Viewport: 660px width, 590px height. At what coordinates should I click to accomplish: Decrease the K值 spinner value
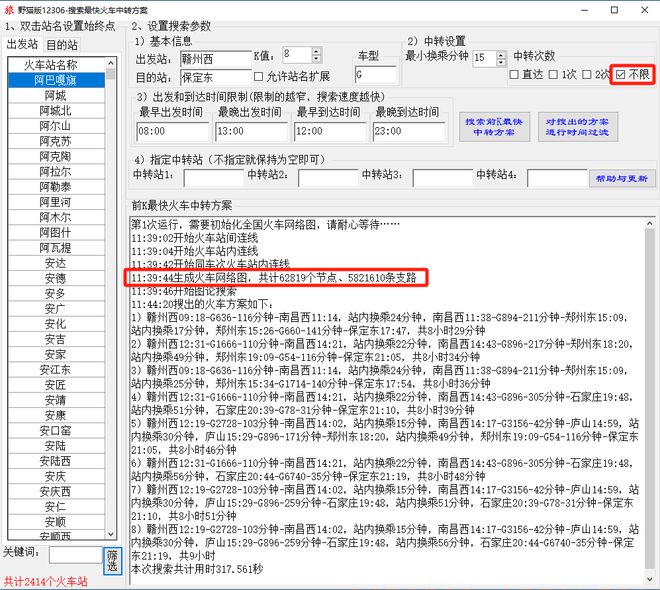click(x=317, y=58)
